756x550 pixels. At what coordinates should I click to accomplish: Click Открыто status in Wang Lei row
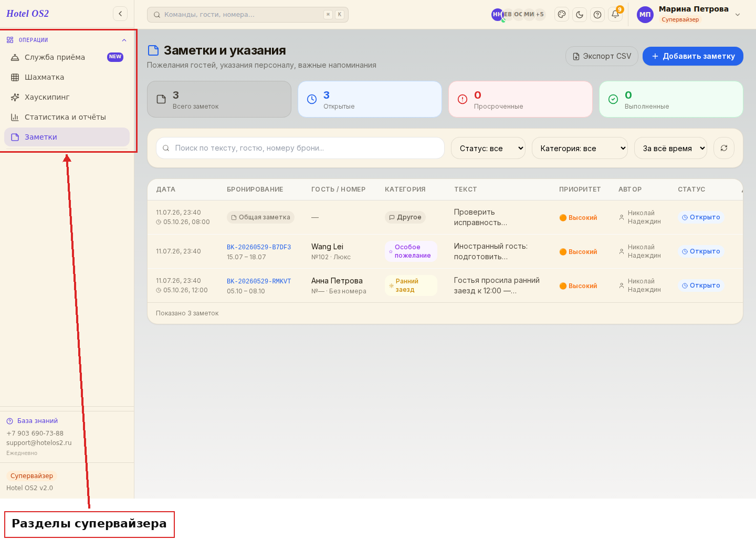tap(701, 251)
